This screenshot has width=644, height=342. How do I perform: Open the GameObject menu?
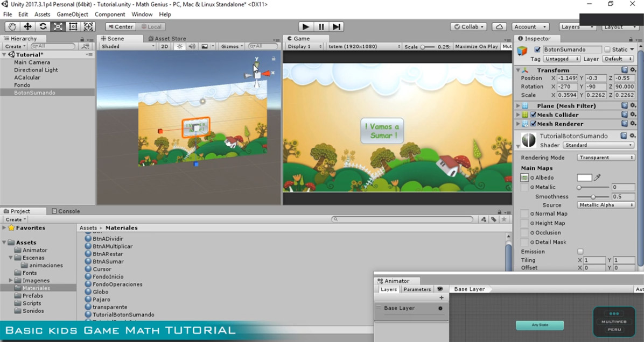click(72, 15)
